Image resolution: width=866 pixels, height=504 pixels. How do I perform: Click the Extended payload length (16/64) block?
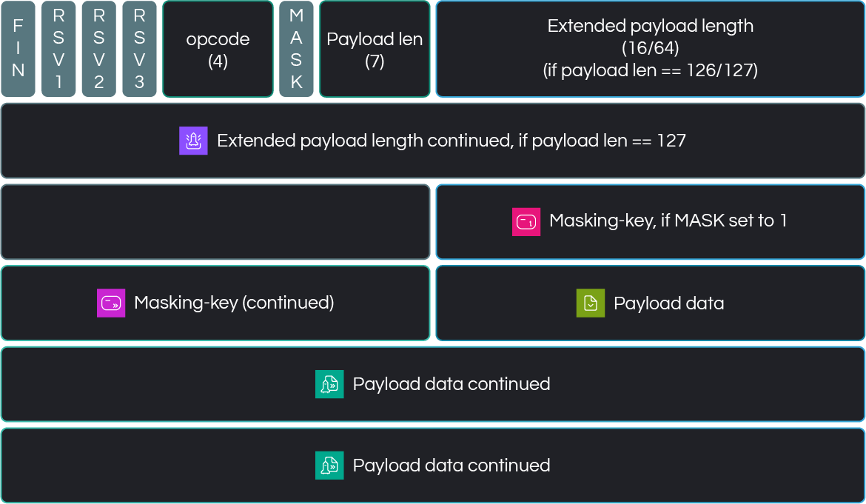coord(650,49)
